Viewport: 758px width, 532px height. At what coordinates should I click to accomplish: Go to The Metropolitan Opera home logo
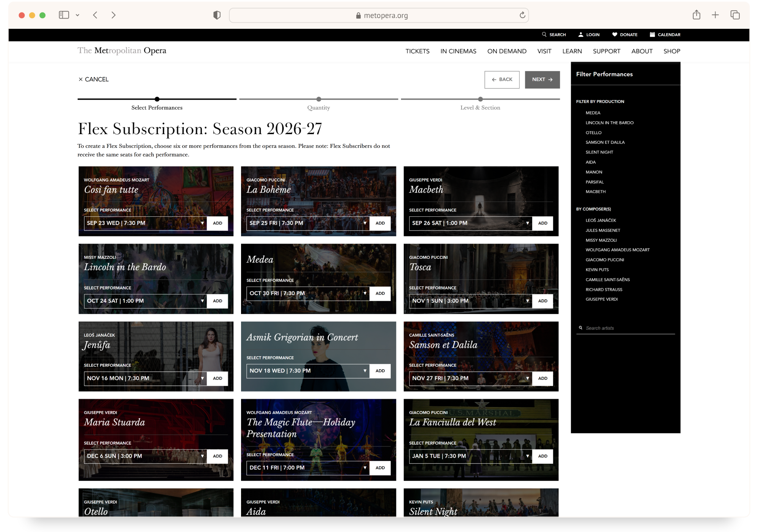(122, 50)
